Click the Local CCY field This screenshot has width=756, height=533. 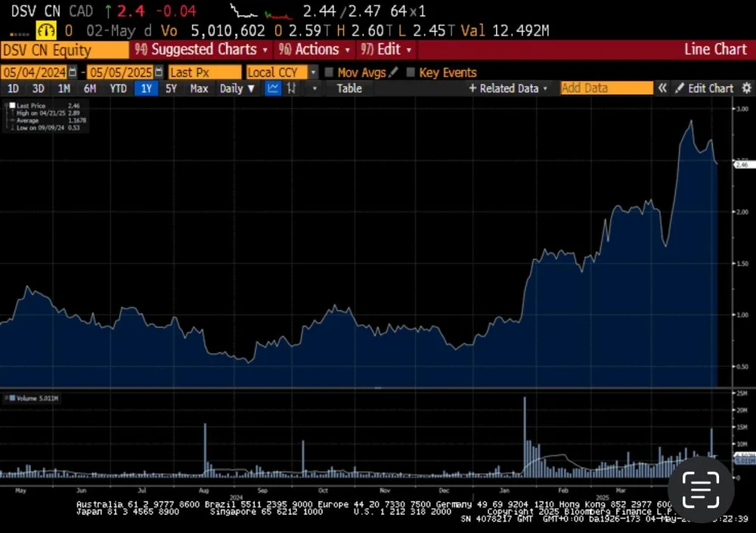tap(277, 73)
